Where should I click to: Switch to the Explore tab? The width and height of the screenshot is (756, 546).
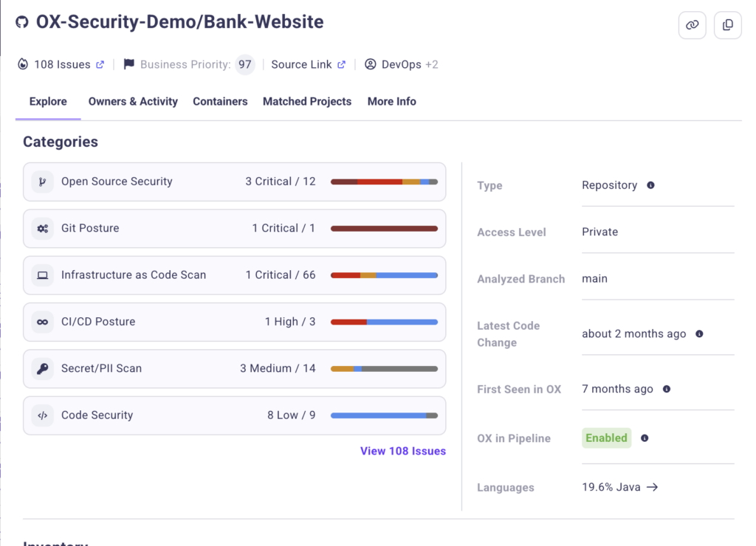(48, 102)
